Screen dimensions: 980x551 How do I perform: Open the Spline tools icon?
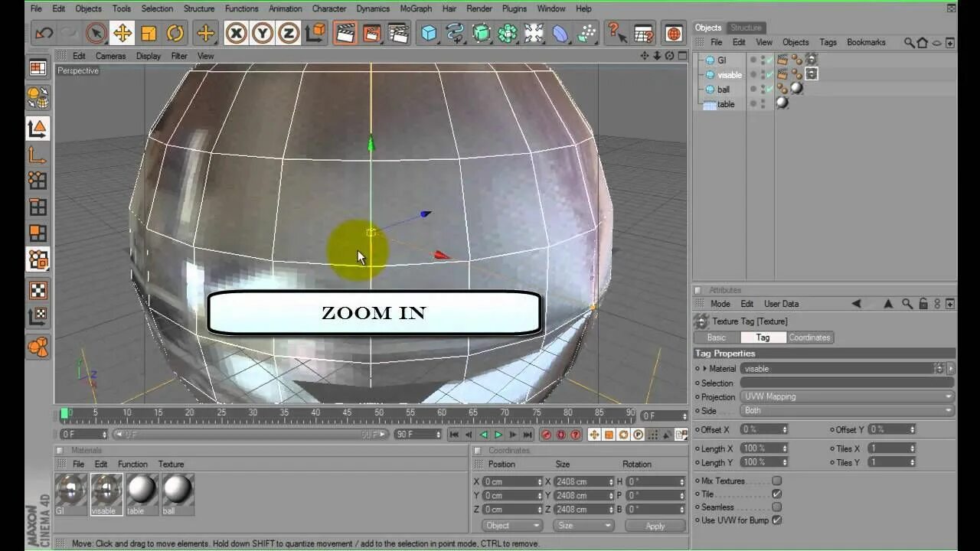pyautogui.click(x=455, y=33)
